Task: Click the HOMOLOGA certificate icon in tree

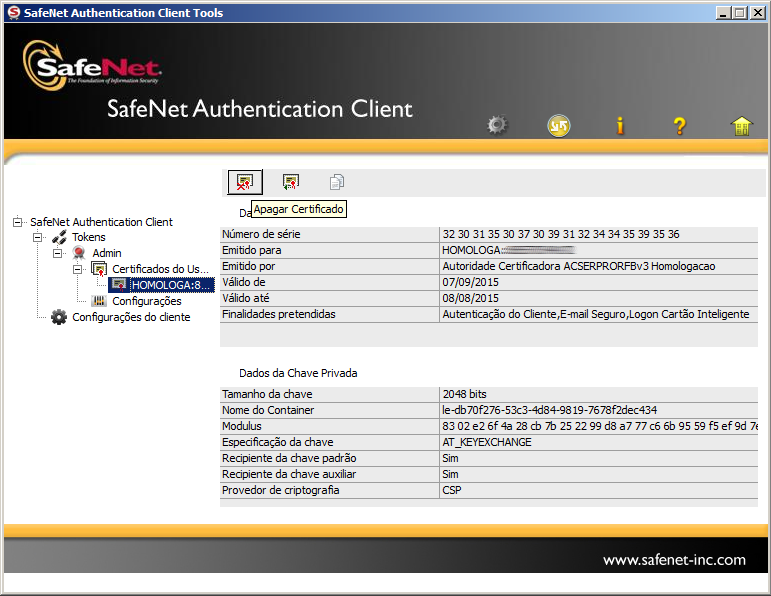Action: [119, 285]
